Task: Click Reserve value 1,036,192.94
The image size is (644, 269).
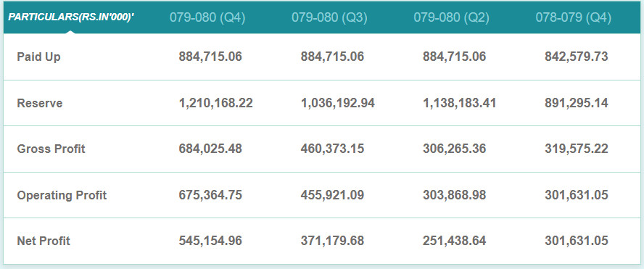Action: pyautogui.click(x=338, y=103)
